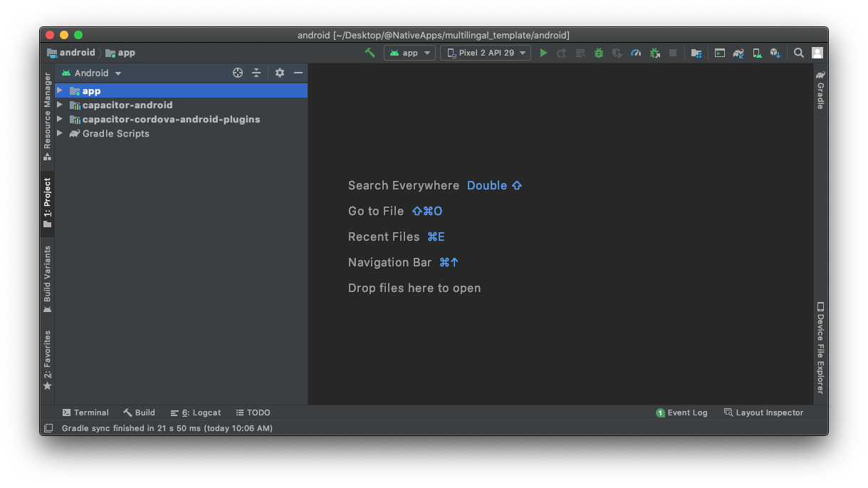This screenshot has width=868, height=488.
Task: Open the Pixel 2 API 29 device dropdown
Action: [x=486, y=53]
